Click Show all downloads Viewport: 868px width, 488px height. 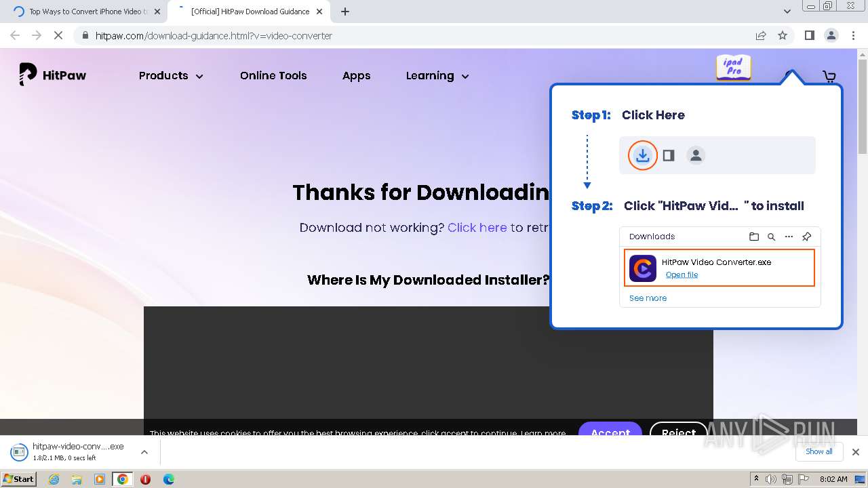tap(818, 451)
